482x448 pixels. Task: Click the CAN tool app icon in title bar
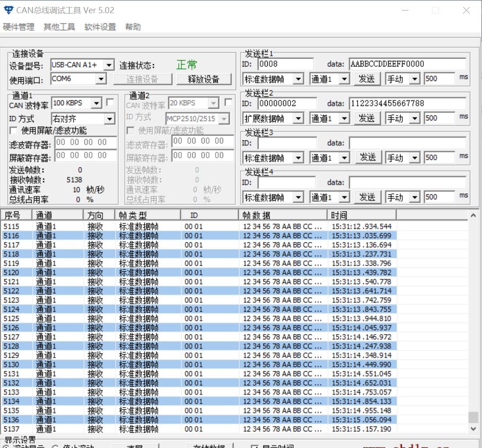pos(8,10)
